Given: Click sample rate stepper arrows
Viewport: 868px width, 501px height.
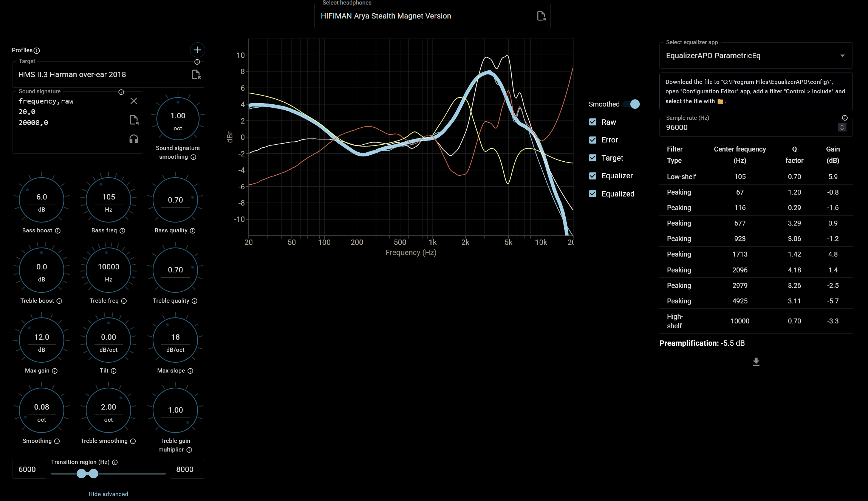Looking at the screenshot, I should pos(842,127).
